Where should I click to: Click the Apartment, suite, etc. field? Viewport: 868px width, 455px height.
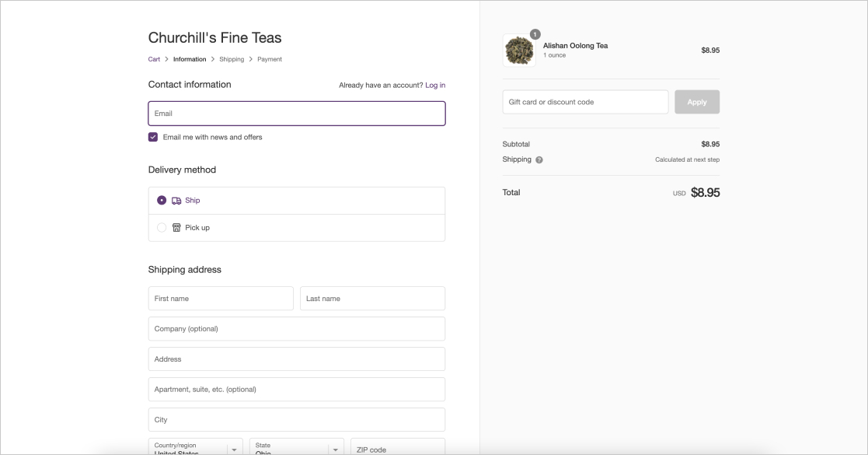click(297, 389)
